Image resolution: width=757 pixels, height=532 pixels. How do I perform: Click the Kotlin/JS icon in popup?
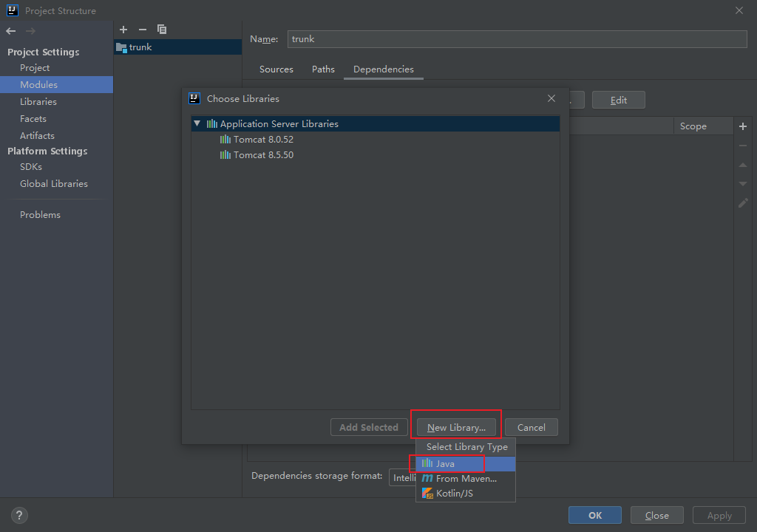click(427, 494)
